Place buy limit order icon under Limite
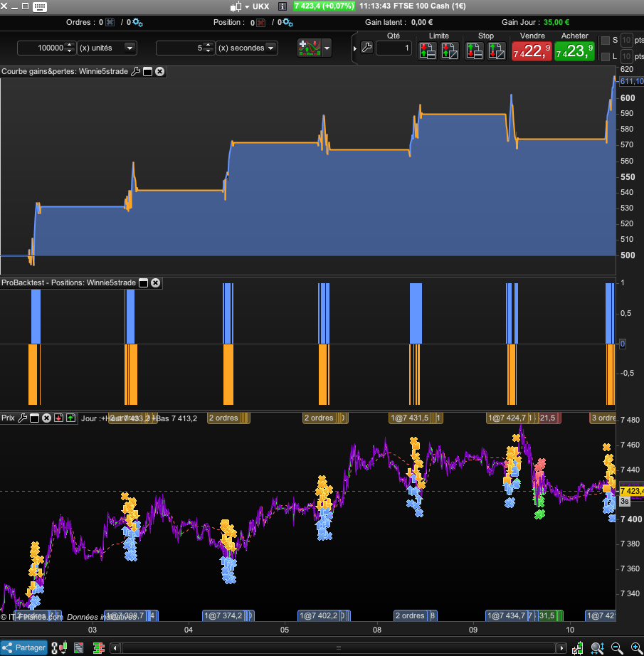Viewport: 644px width, 656px height. pyautogui.click(x=427, y=51)
